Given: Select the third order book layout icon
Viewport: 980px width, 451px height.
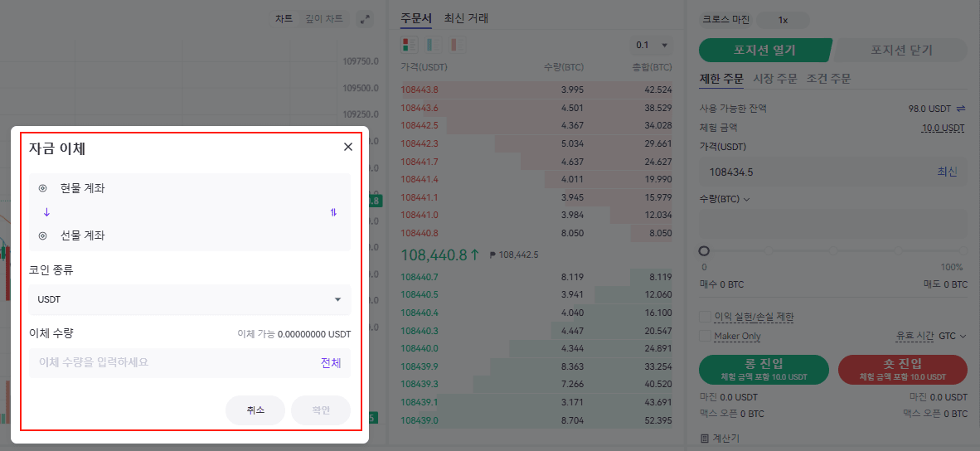Looking at the screenshot, I should [x=458, y=45].
